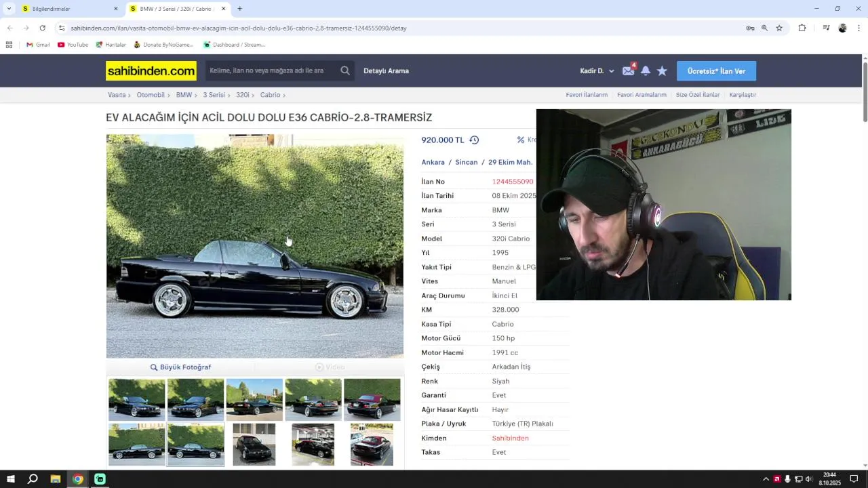Open notifications bell icon
The height and width of the screenshot is (488, 868).
pyautogui.click(x=646, y=70)
